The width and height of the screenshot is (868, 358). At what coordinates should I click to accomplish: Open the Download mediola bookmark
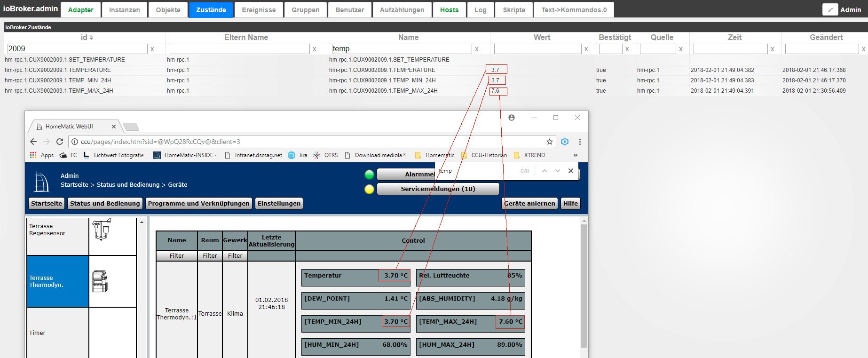[375, 155]
